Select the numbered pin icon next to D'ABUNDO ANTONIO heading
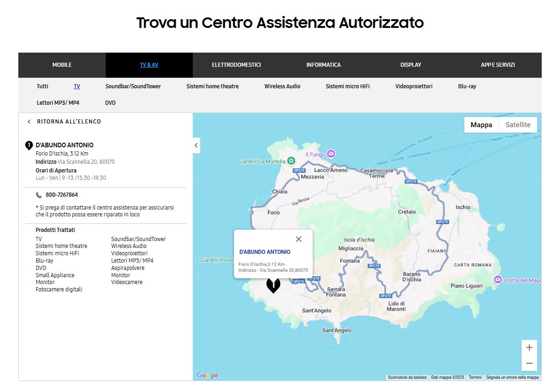This screenshot has width=555, height=392. click(x=29, y=145)
